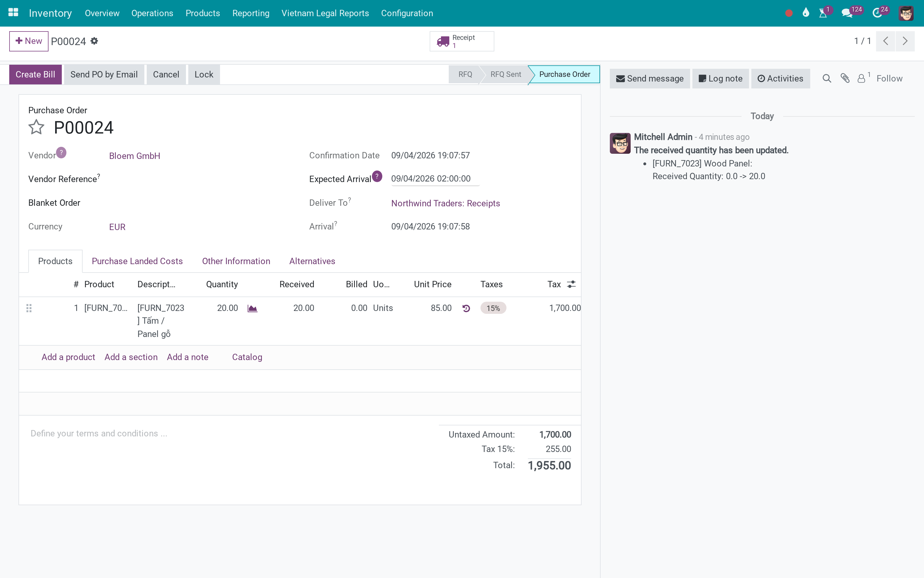
Task: Open the hourglass notifications icon
Action: click(x=823, y=13)
